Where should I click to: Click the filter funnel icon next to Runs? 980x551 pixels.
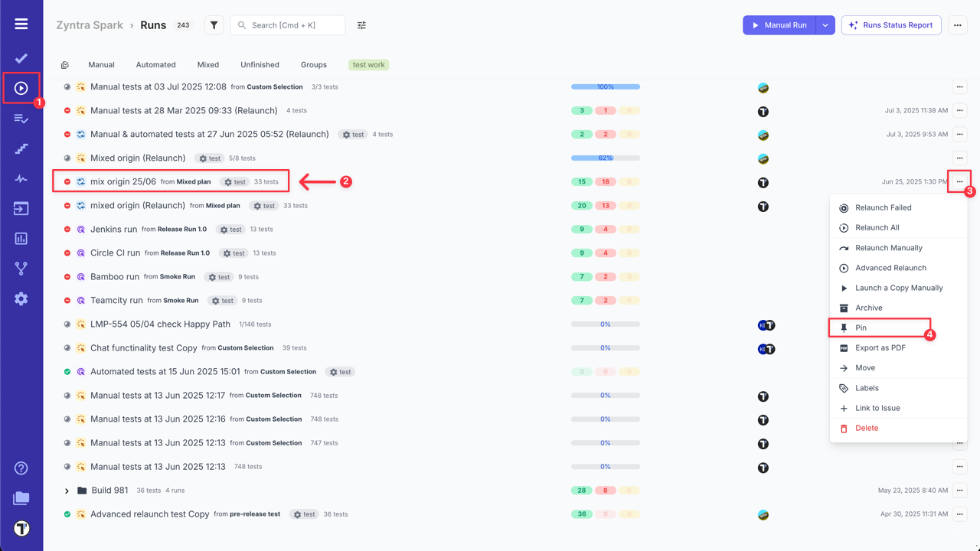[x=214, y=24]
